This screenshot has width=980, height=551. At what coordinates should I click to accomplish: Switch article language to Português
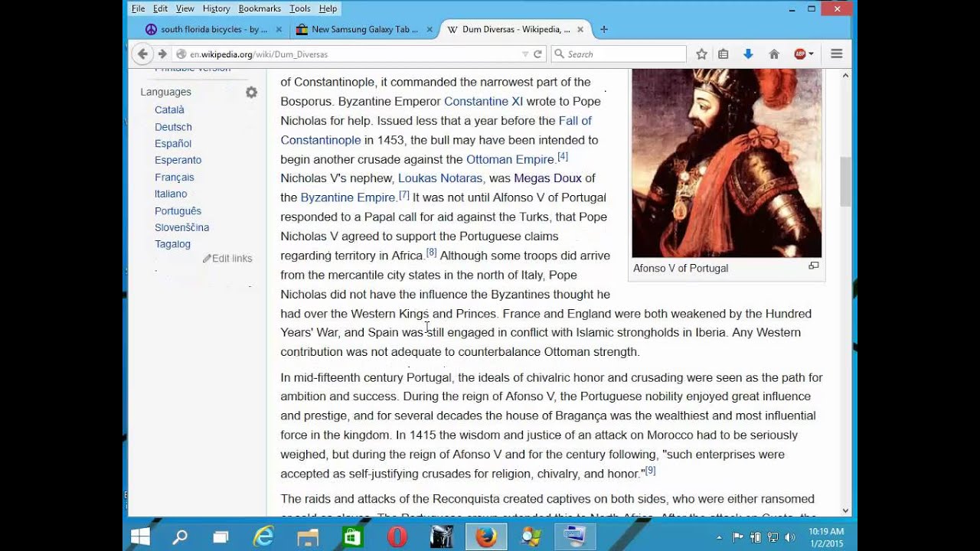pyautogui.click(x=178, y=211)
